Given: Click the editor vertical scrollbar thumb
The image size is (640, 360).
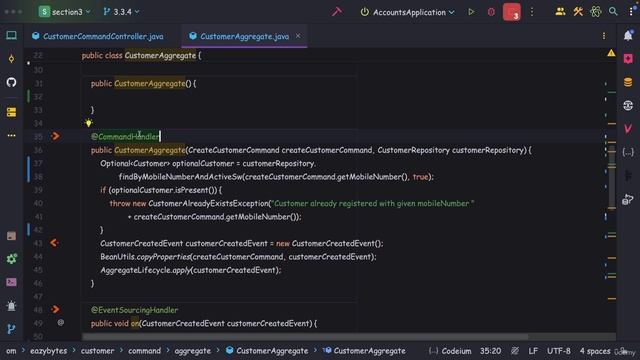Looking at the screenshot, I should 612,177.
